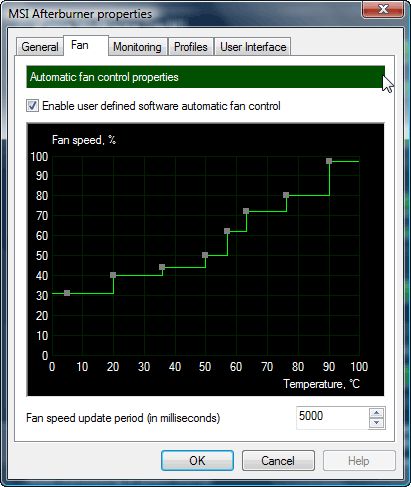Select the fan curve node at 20°C, 40%

113,275
